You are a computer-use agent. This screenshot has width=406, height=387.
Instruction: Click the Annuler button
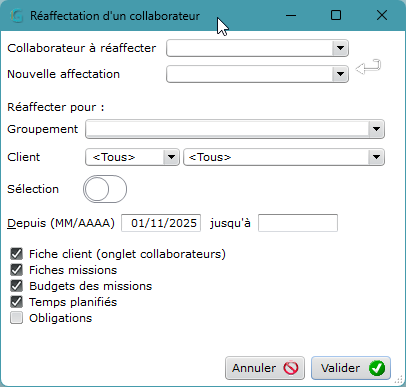pyautogui.click(x=265, y=368)
